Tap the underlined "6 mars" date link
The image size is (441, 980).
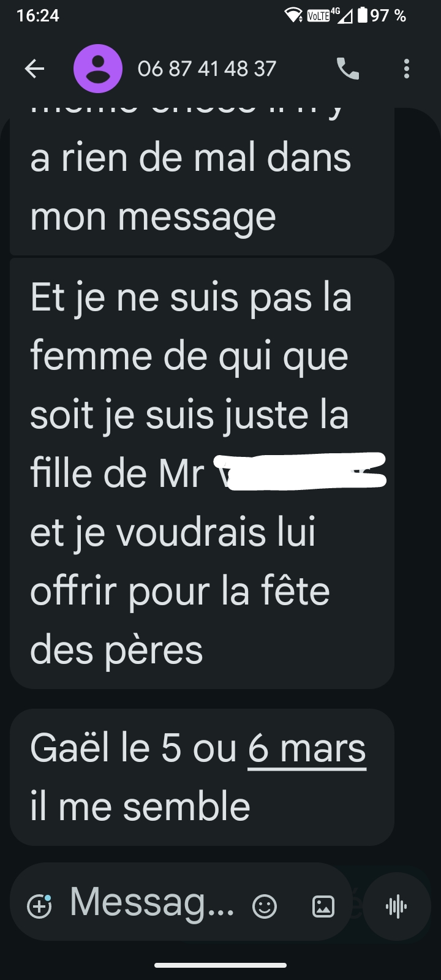pos(307,748)
